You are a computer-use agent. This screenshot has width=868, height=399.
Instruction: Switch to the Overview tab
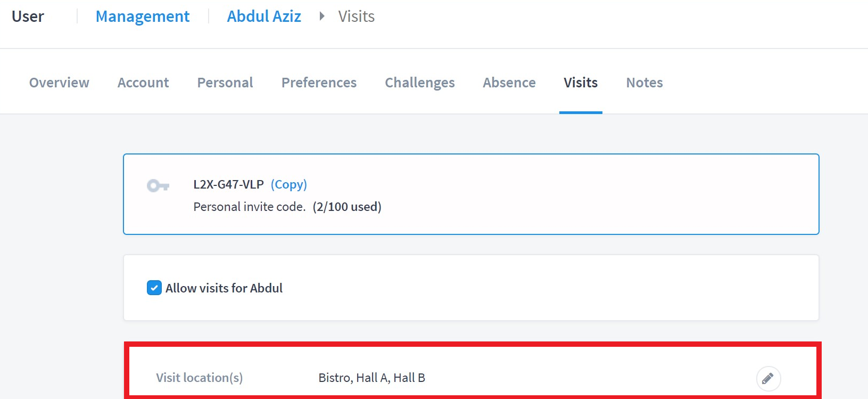pyautogui.click(x=59, y=83)
